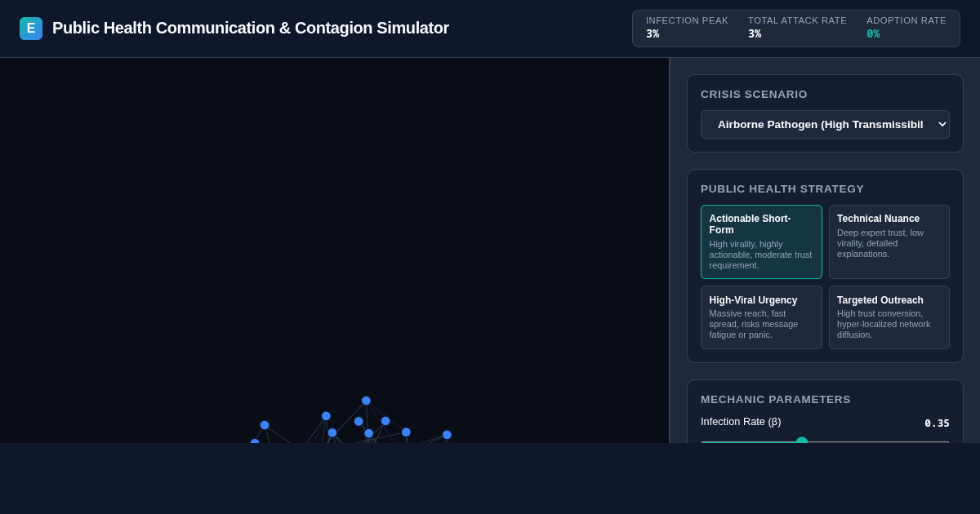Image resolution: width=980 pixels, height=514 pixels.
Task: Click the Mechanic Parameters heading
Action: pos(776,400)
